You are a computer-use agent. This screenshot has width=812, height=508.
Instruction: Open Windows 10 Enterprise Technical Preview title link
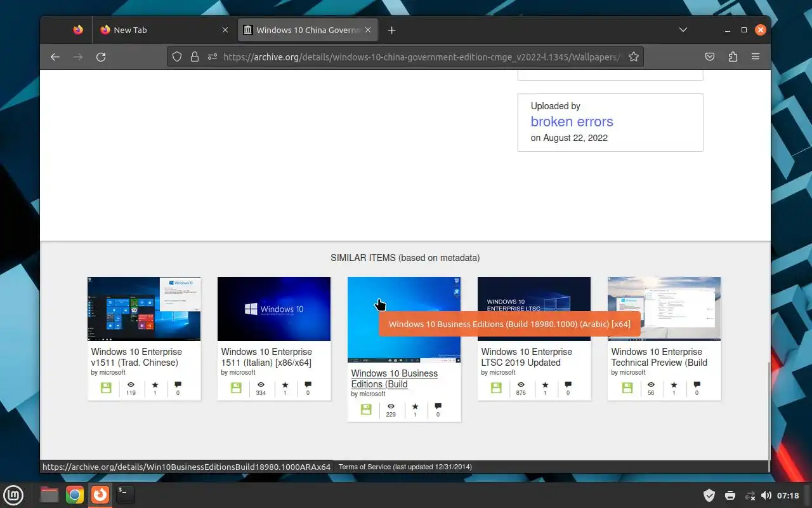659,357
